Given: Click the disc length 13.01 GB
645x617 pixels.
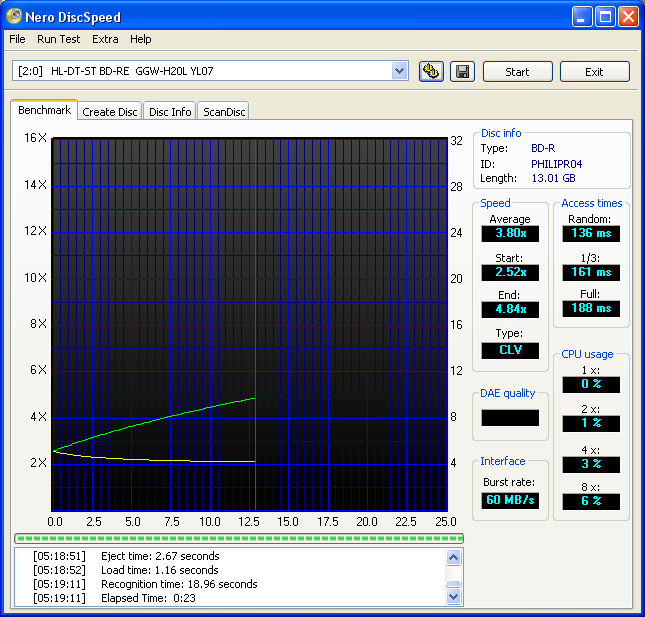Looking at the screenshot, I should point(553,178).
